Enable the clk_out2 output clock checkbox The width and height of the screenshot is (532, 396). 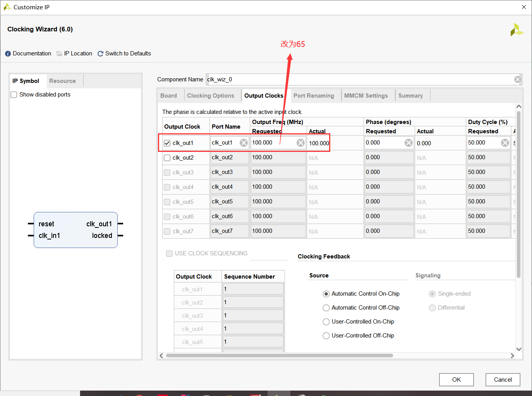pyautogui.click(x=167, y=158)
